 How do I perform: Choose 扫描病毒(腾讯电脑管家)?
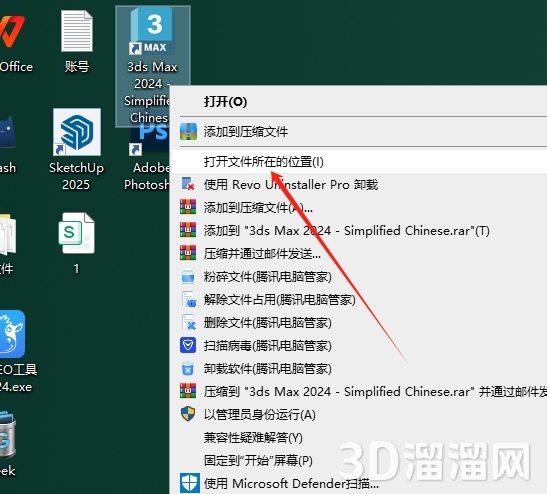click(359, 346)
